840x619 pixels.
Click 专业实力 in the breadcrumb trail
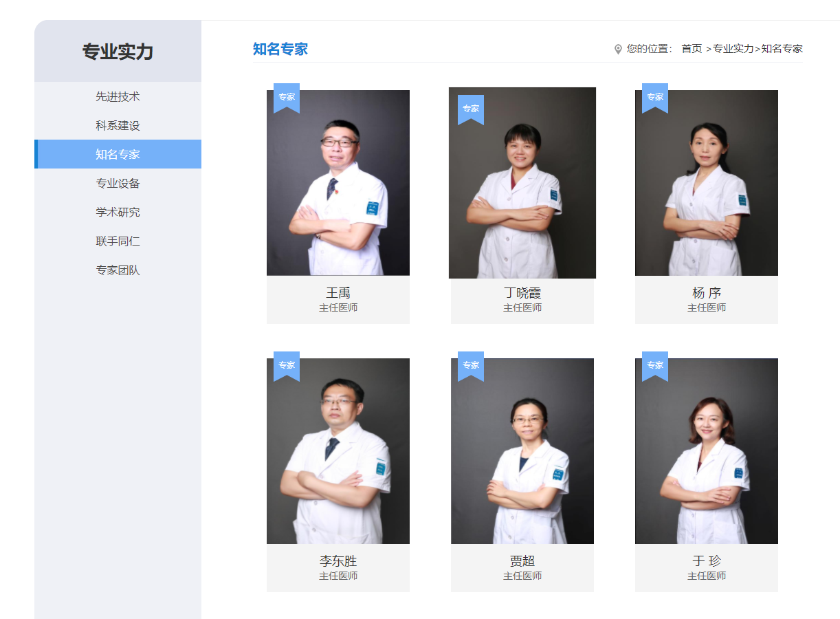[733, 49]
